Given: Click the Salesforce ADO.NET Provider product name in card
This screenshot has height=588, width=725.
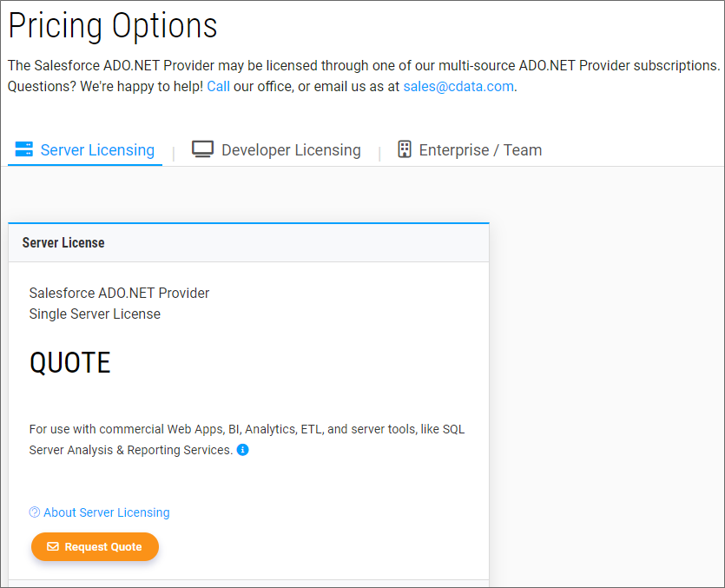Looking at the screenshot, I should pyautogui.click(x=119, y=293).
